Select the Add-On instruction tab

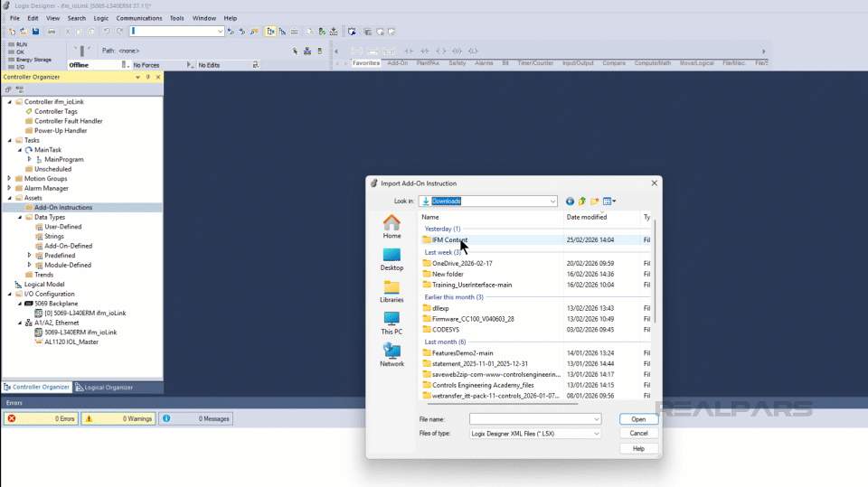tap(398, 63)
